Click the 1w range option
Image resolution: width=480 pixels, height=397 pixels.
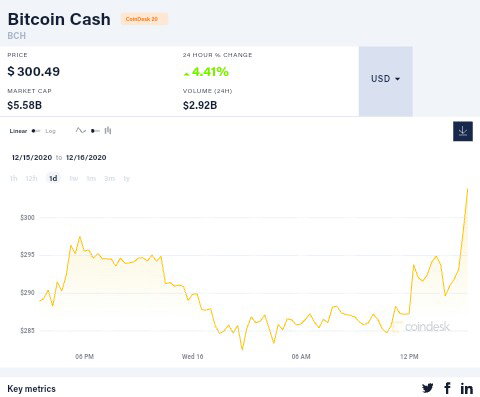[74, 179]
